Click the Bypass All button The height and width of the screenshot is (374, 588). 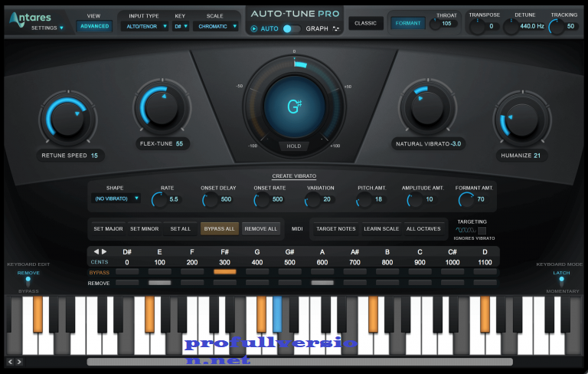[x=220, y=228]
